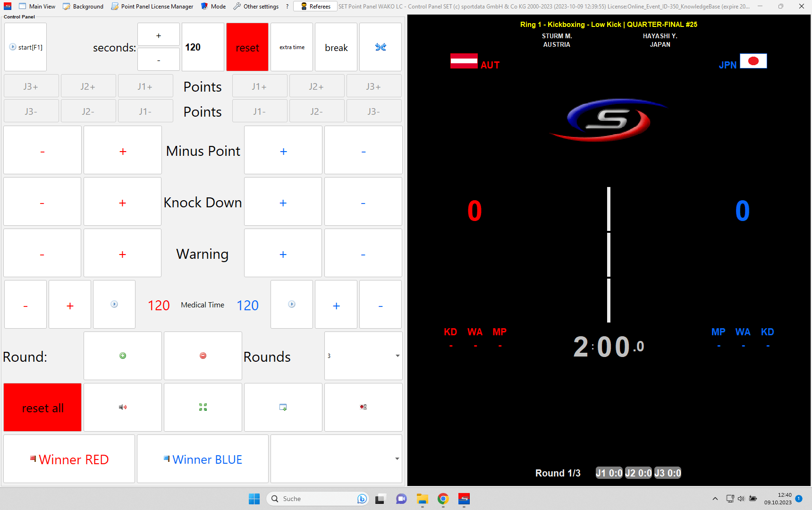Click the seconds value field showing 120
Screen dimensions: 812x510
coord(203,47)
